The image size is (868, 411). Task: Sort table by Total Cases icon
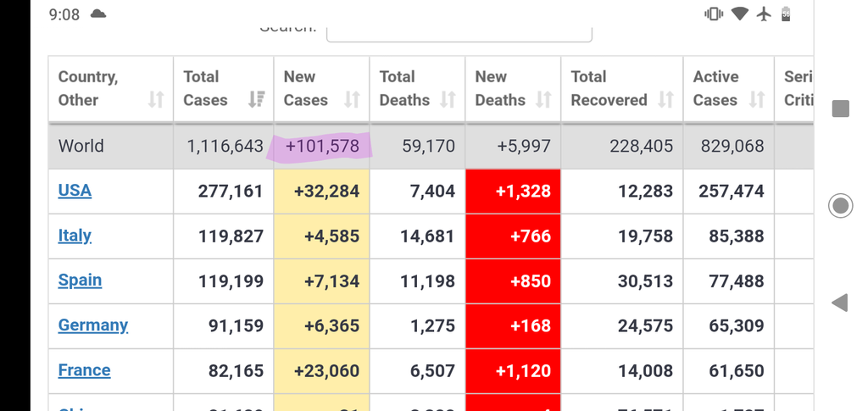[x=256, y=99]
